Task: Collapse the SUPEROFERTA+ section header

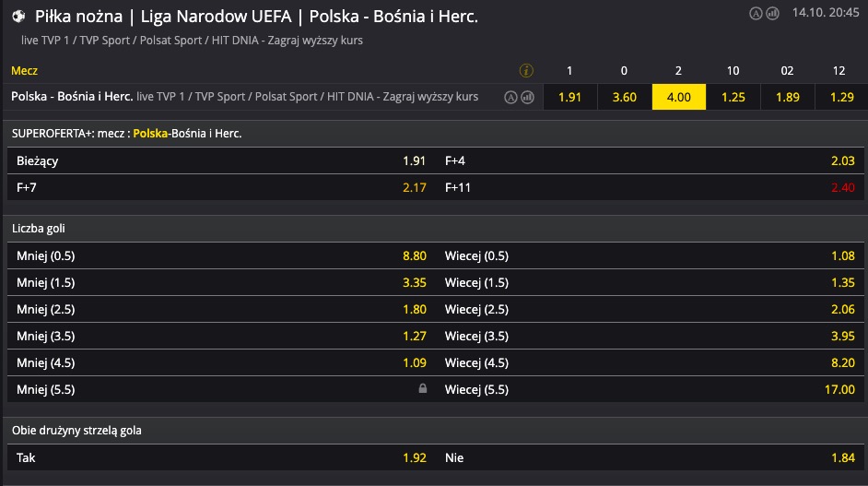Action: [434, 134]
